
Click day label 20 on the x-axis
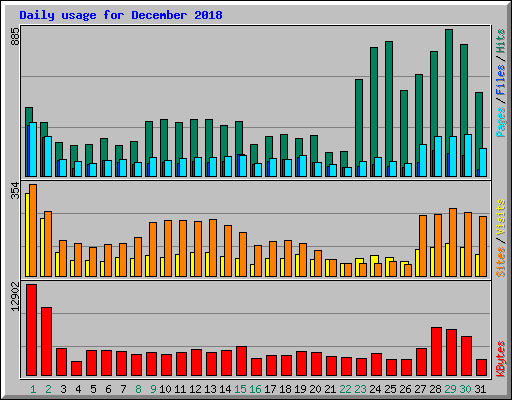[315, 389]
